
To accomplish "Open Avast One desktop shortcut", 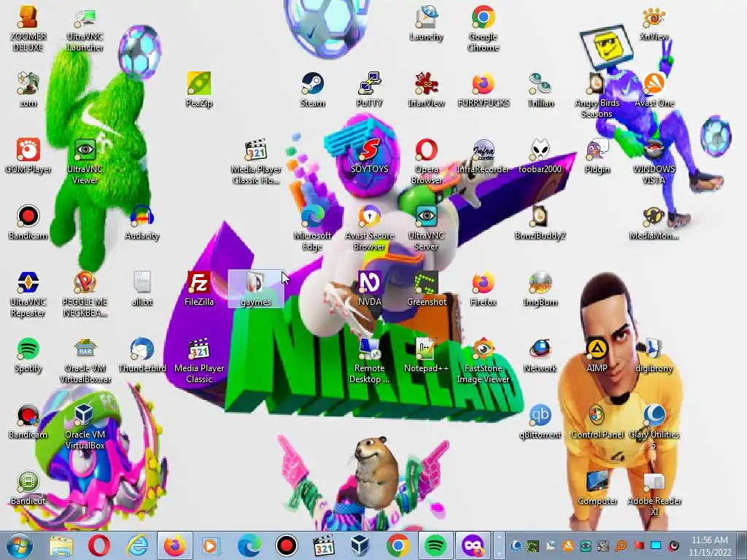I will click(654, 89).
